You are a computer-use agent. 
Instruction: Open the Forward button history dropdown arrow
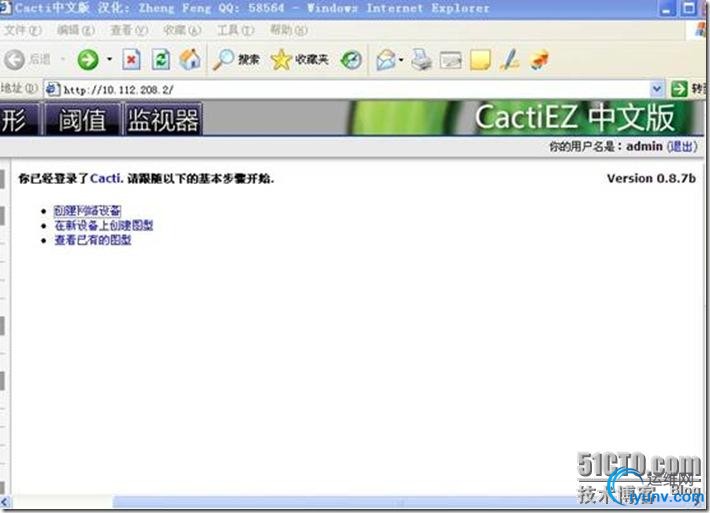click(109, 59)
